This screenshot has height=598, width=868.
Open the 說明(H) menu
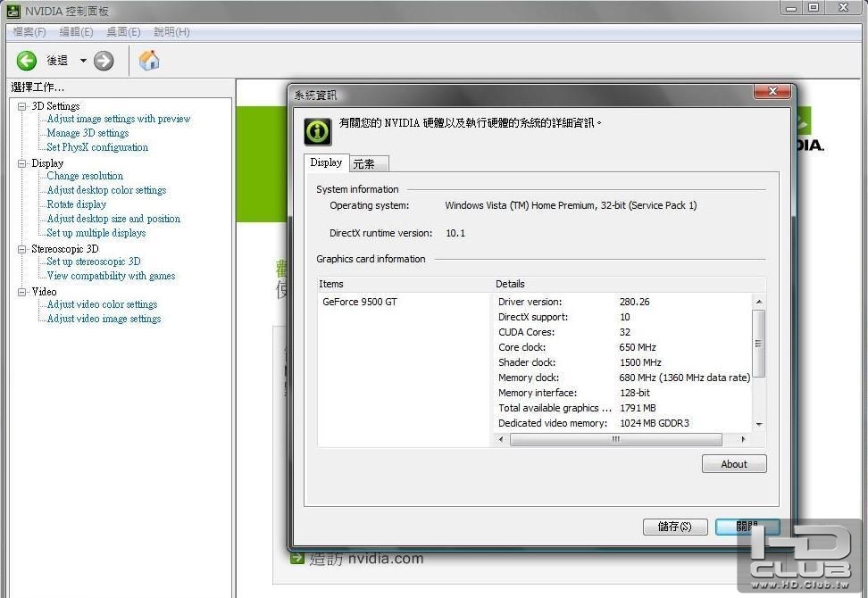171,32
